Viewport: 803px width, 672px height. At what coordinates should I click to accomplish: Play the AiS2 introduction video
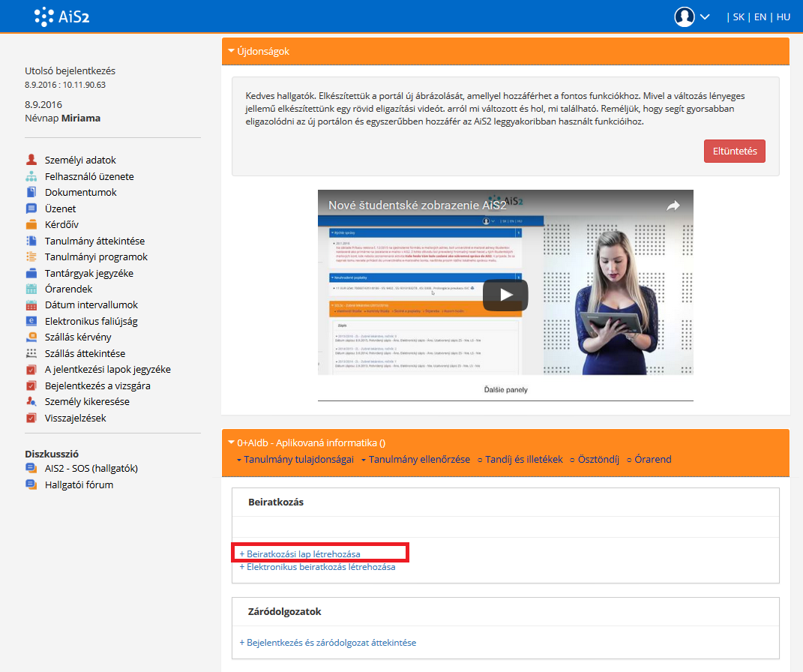click(505, 295)
